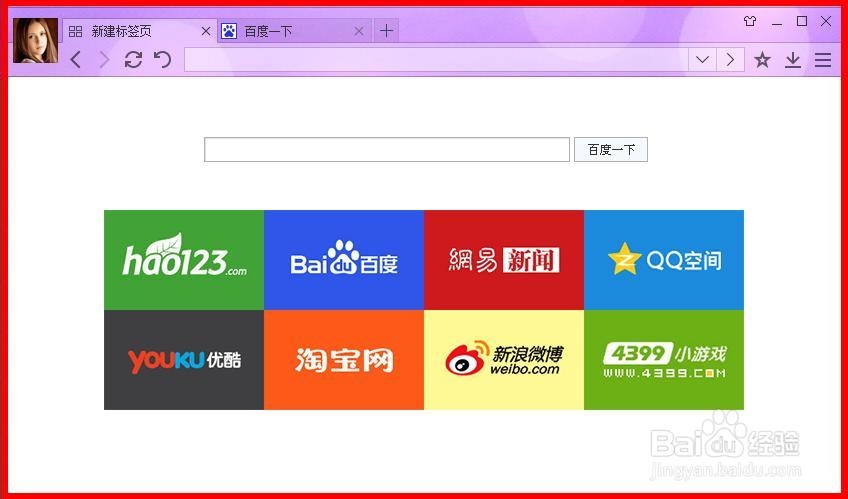Close the 新建标签页 tab
The width and height of the screenshot is (848, 499).
click(206, 31)
